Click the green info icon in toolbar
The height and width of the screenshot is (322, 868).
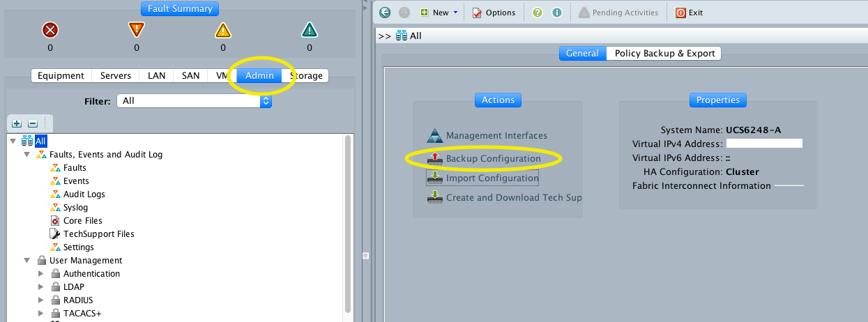click(x=557, y=13)
